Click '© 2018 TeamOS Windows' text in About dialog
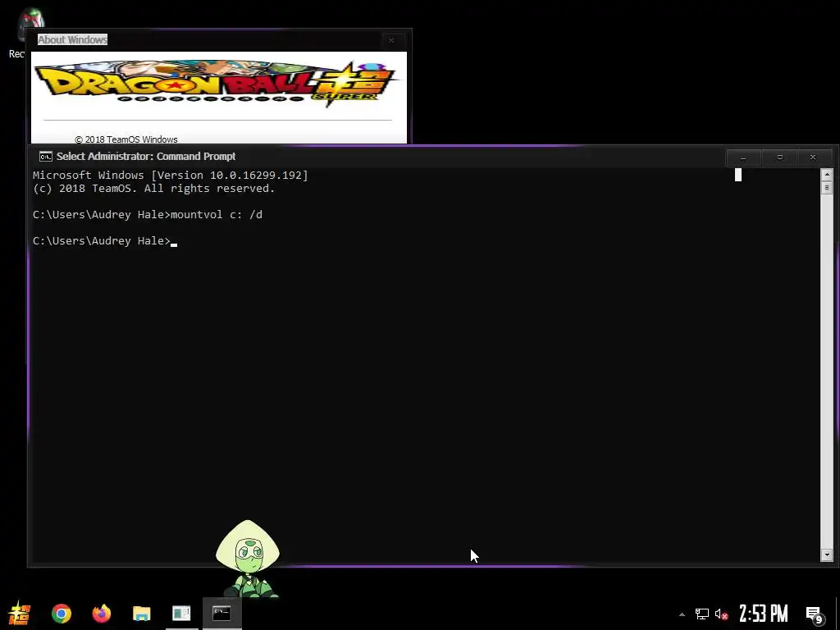Screen dimensions: 840x630 point(126,139)
